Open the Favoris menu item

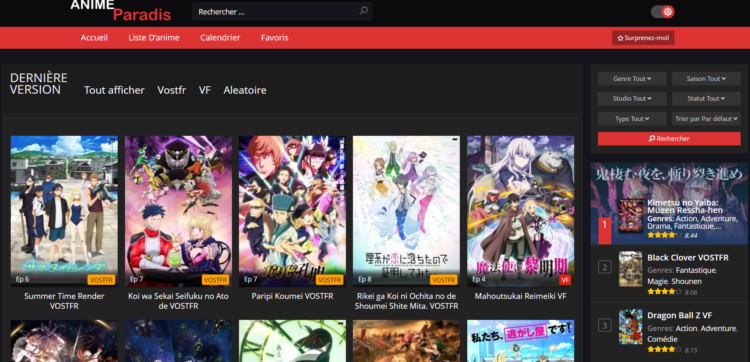tap(275, 38)
